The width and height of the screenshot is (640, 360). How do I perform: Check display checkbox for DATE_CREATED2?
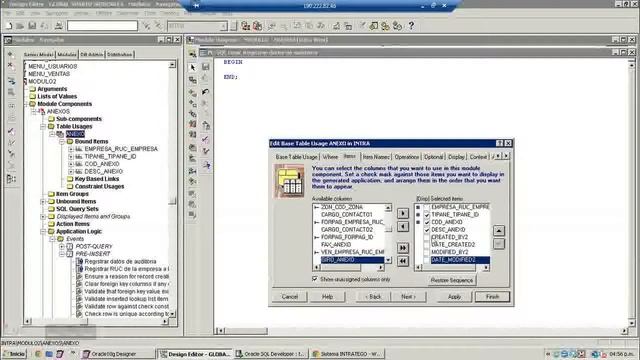tap(427, 245)
